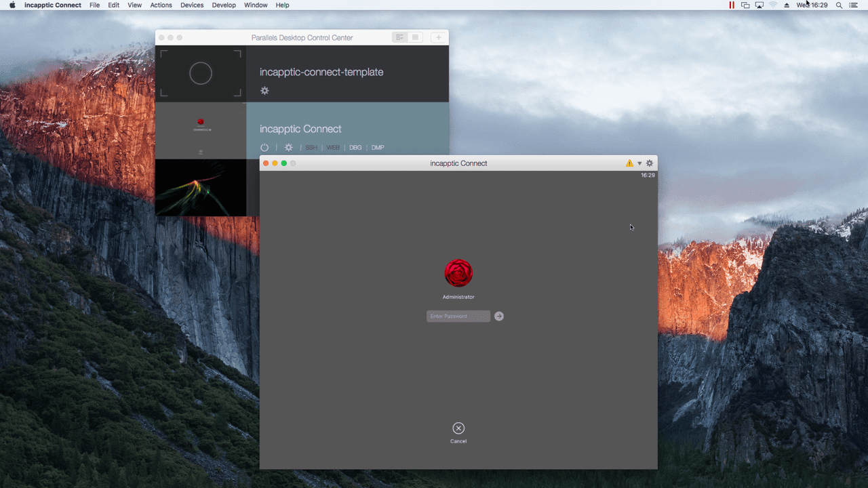Open Edit menu

tap(114, 5)
